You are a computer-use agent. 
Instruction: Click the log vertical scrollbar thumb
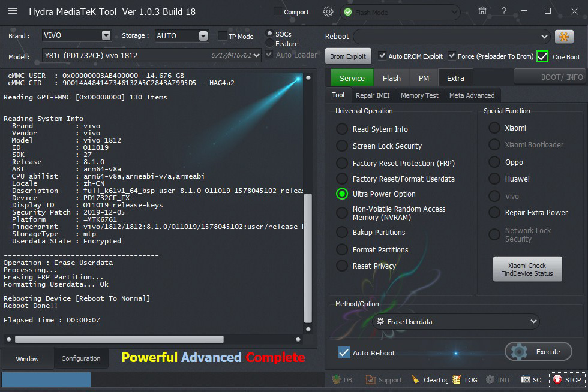pyautogui.click(x=308, y=258)
